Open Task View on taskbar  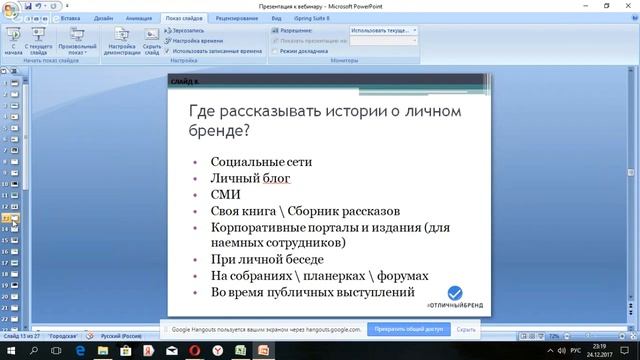(56, 351)
